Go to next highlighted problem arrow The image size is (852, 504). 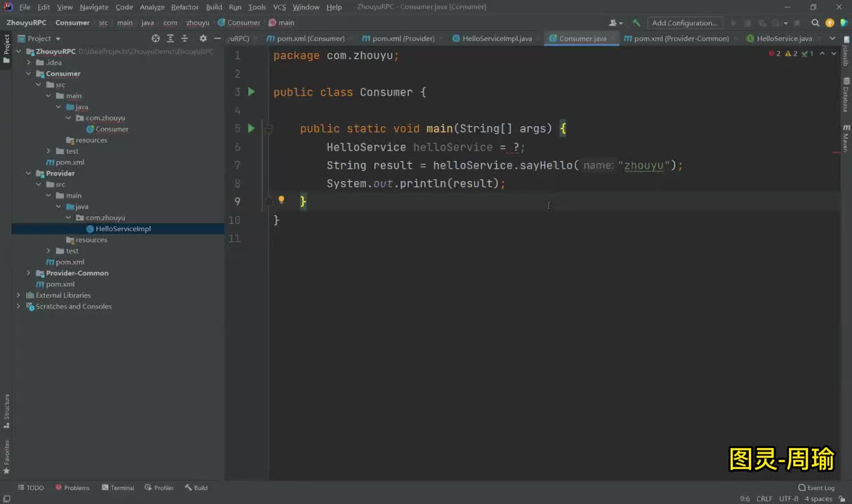coord(833,54)
